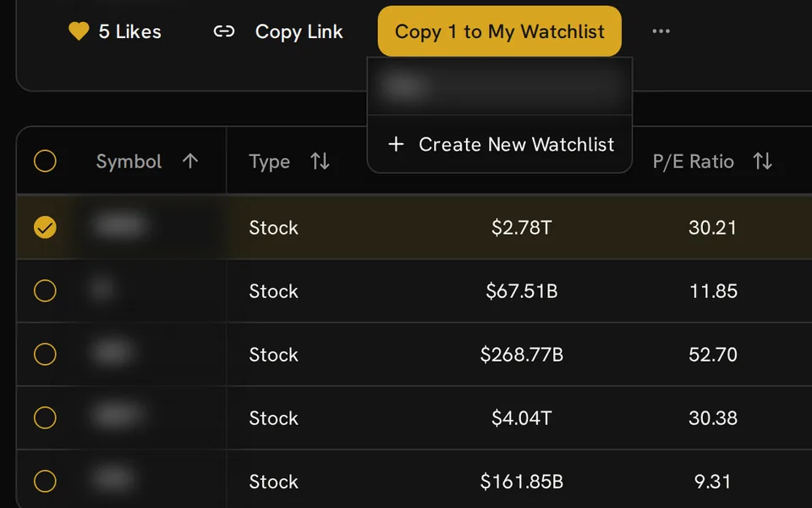
Task: Click the 30.21 P/E ratio value
Action: [712, 228]
